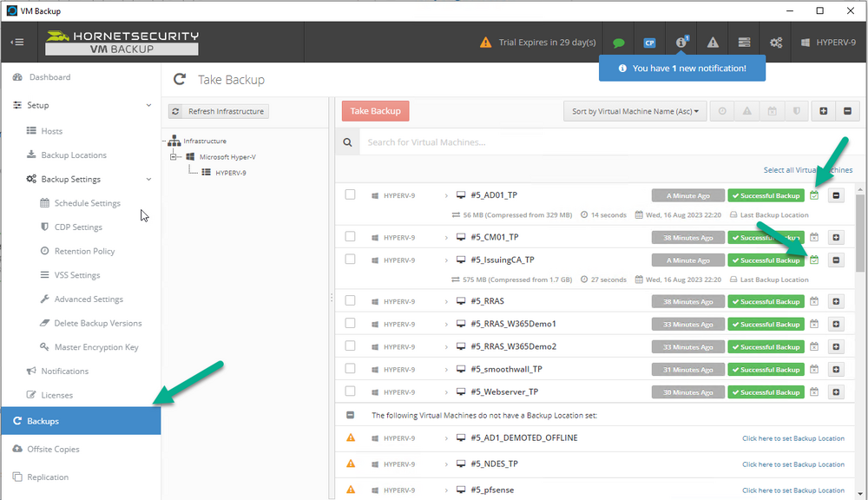Open the warnings triangle icon in header
The width and height of the screenshot is (868, 500).
pyautogui.click(x=713, y=43)
